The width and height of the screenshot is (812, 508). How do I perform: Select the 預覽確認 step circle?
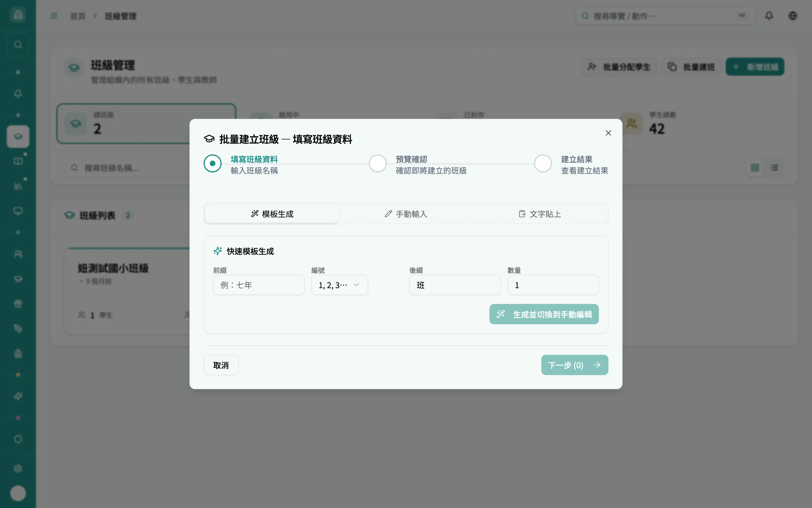pos(378,163)
